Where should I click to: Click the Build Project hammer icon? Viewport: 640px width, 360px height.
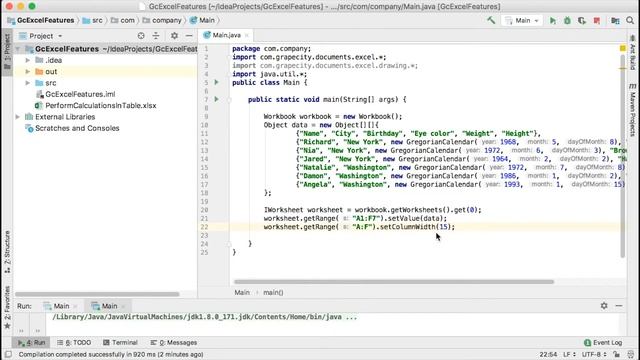point(491,20)
